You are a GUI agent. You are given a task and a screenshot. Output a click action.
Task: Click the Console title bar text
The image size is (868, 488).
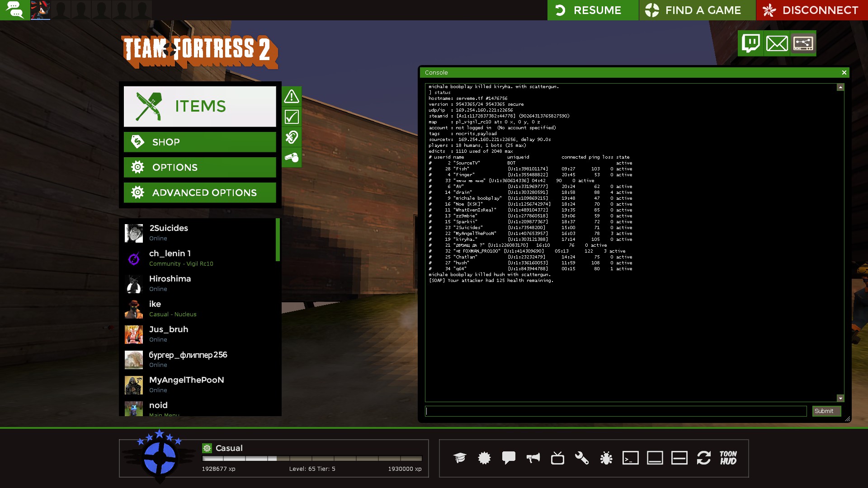[436, 72]
